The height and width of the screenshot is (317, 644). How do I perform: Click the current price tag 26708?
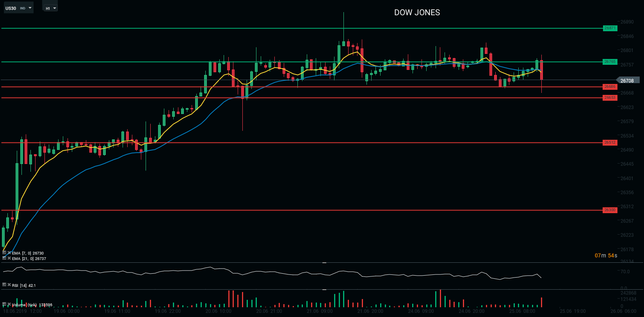coord(627,80)
